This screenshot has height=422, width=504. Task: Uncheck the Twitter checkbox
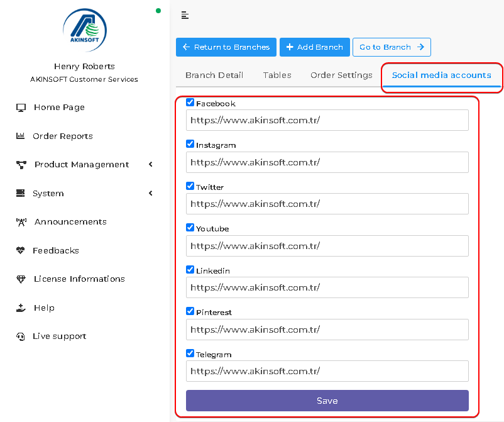coord(190,186)
